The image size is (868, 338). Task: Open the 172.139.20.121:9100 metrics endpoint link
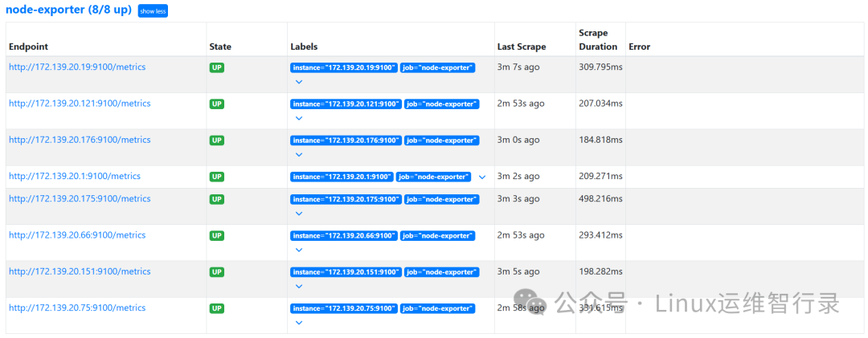[80, 104]
